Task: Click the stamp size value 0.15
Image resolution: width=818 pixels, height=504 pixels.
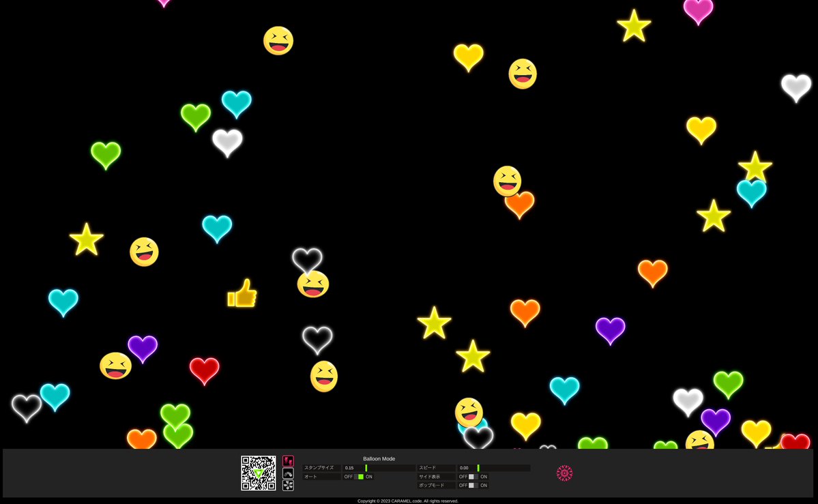Action: tap(349, 468)
